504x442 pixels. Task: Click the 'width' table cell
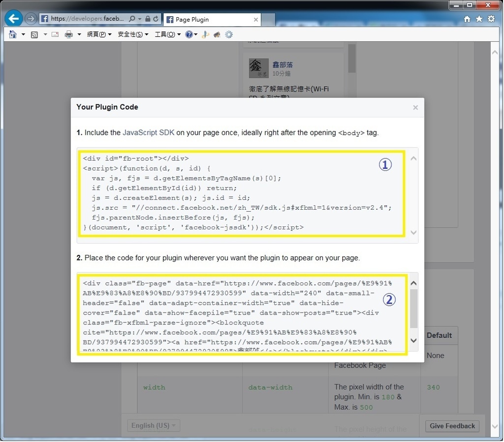click(154, 387)
